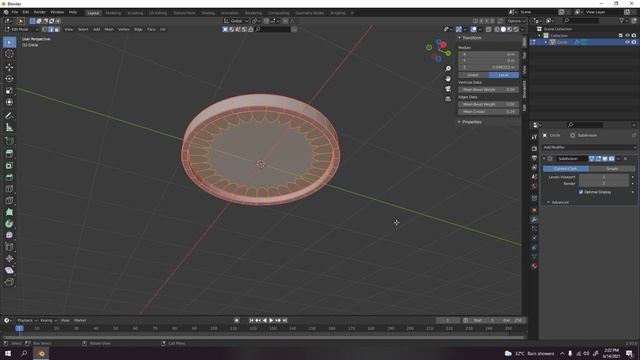
Task: Select the Shear tool
Action: [x=9, y=270]
